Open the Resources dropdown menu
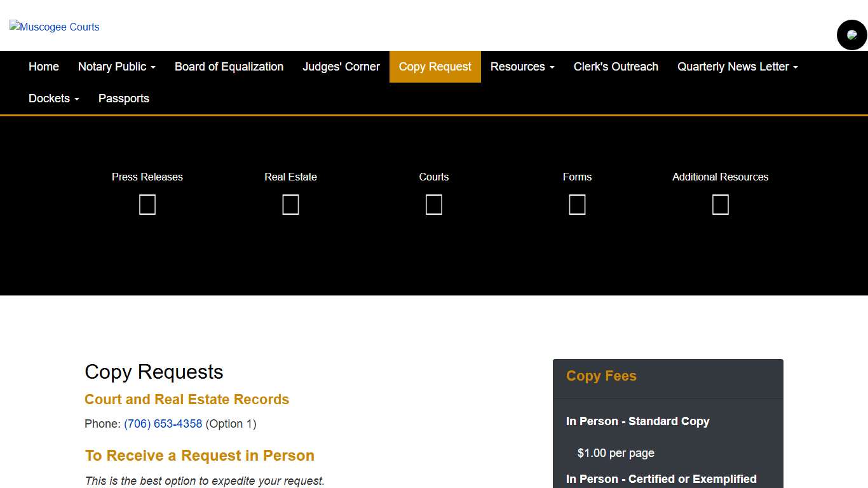 (x=522, y=67)
